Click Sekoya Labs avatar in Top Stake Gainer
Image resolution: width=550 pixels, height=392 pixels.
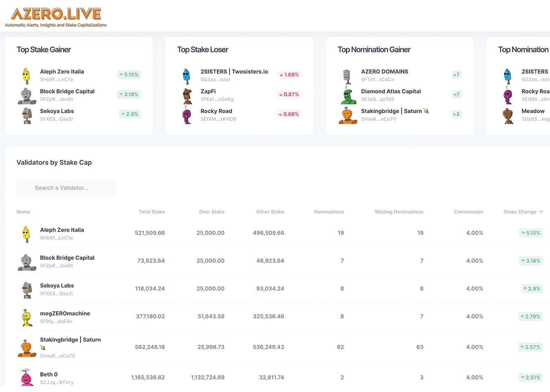[x=27, y=115]
